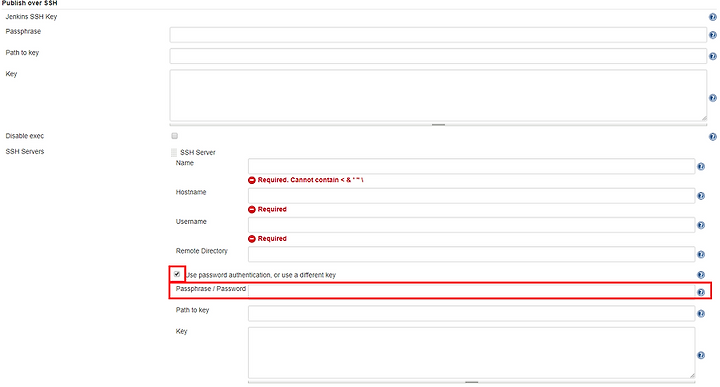
Task: Open help for Jenkins SSH Key section
Action: [713, 17]
